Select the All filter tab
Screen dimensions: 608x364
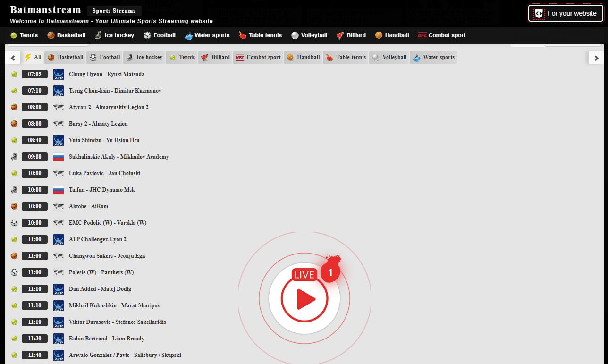[x=33, y=58]
